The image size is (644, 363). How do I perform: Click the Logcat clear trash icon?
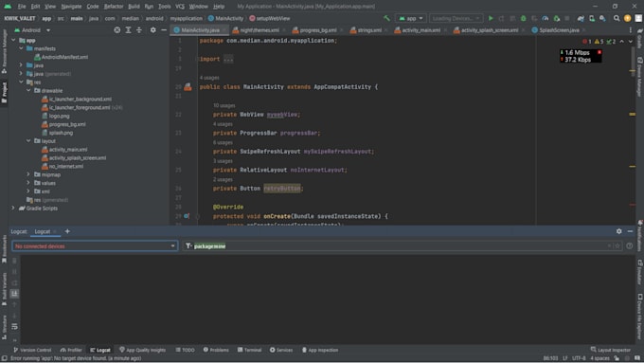pos(14,261)
